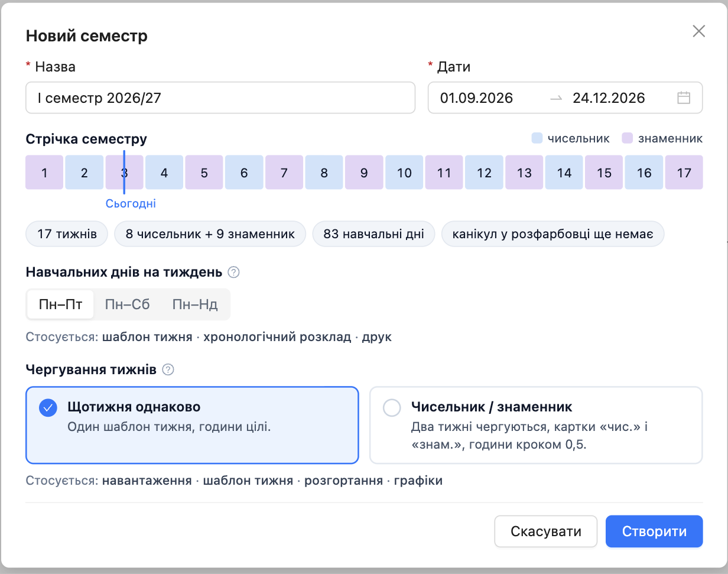Click week 14 in the semester strip

click(x=564, y=173)
